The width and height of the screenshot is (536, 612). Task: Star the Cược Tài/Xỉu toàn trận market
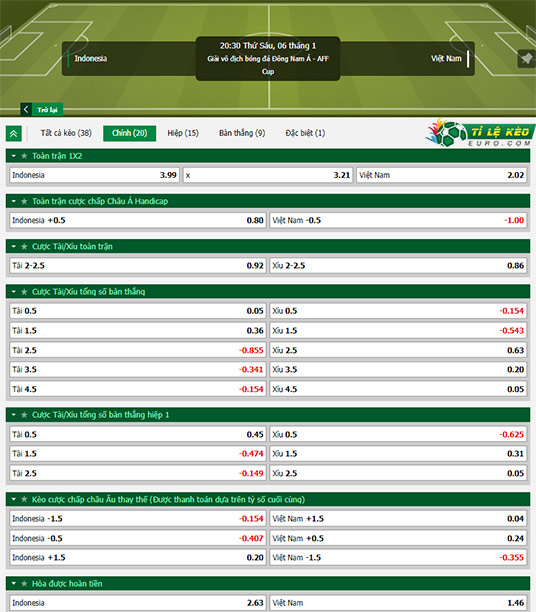[x=24, y=247]
